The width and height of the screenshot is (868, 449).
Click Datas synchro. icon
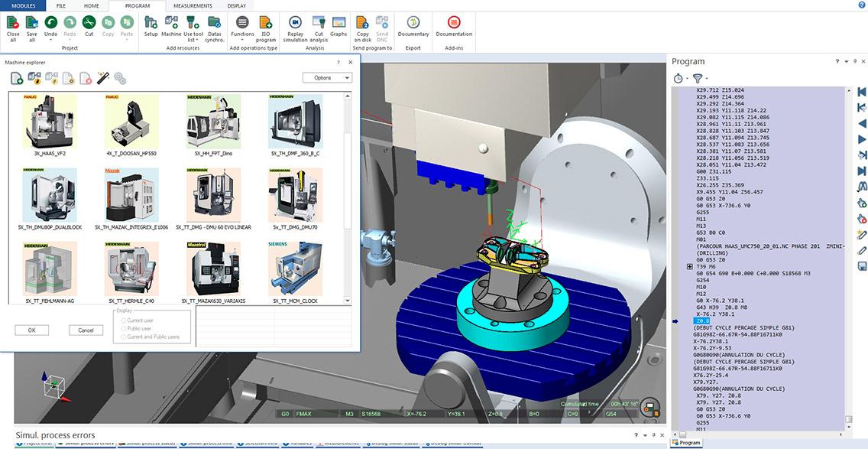click(x=215, y=22)
